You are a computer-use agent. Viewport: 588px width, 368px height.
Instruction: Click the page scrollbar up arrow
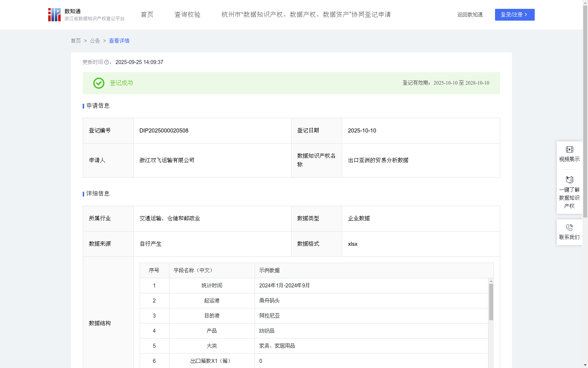click(585, 3)
